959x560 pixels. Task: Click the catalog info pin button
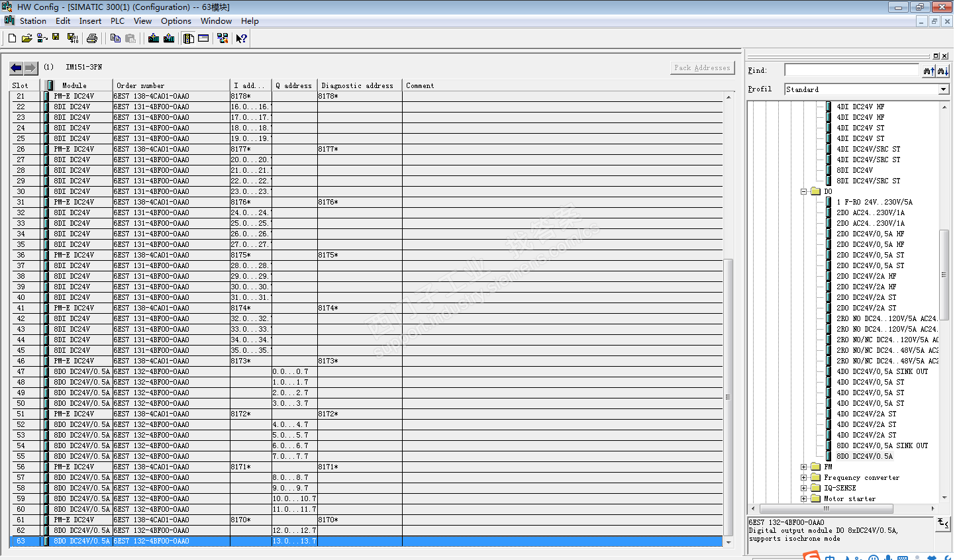click(943, 523)
